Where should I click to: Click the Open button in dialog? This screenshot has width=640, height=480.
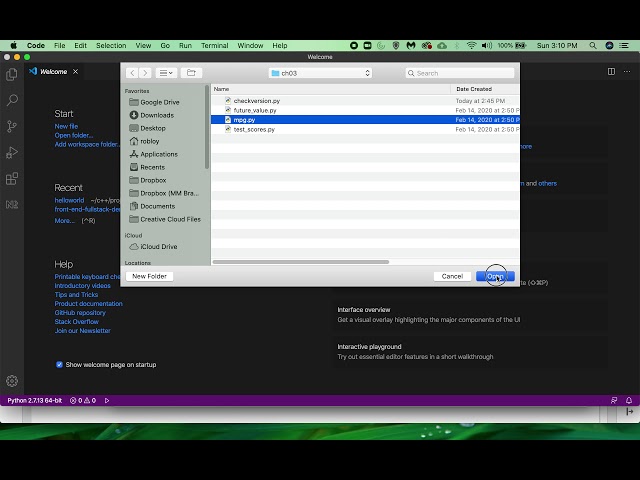tap(495, 276)
